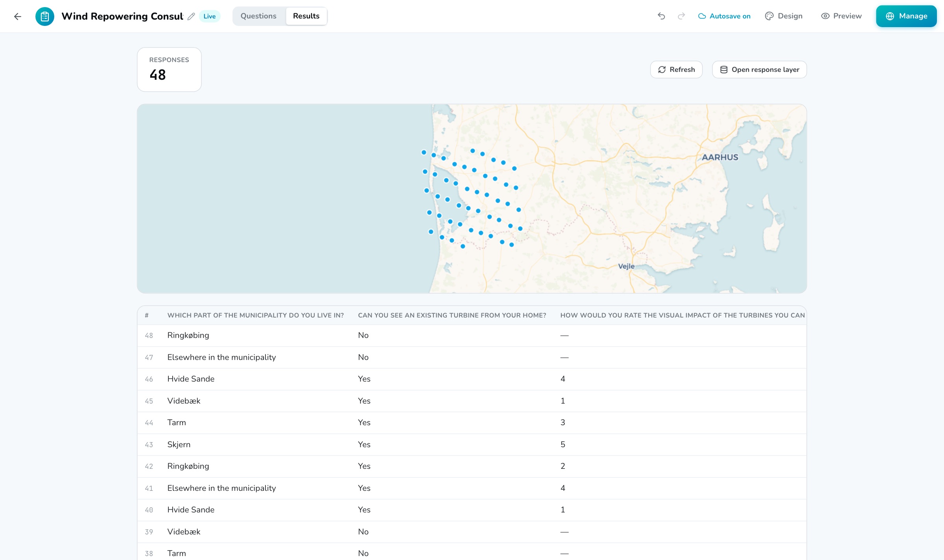Click the 'No' answer in row 39

pos(363,532)
